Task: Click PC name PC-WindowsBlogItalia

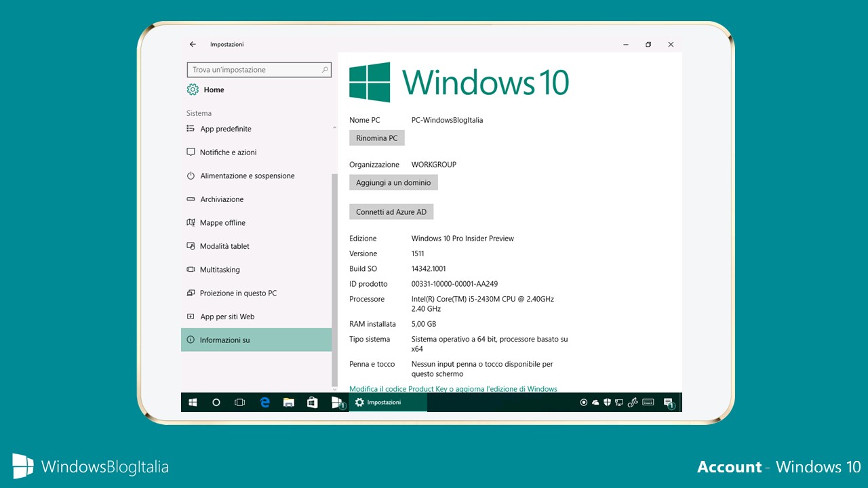Action: click(447, 120)
